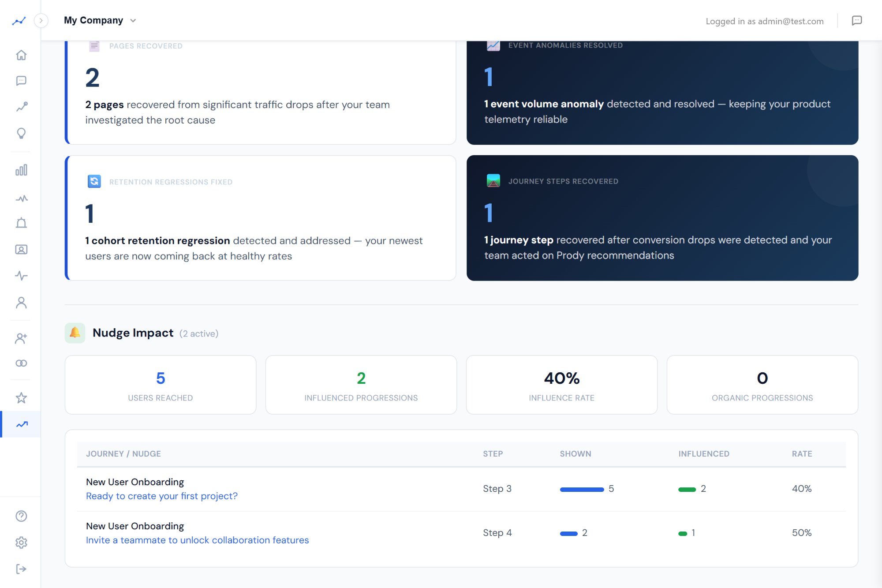
Task: Click the 50% rate value
Action: click(802, 533)
